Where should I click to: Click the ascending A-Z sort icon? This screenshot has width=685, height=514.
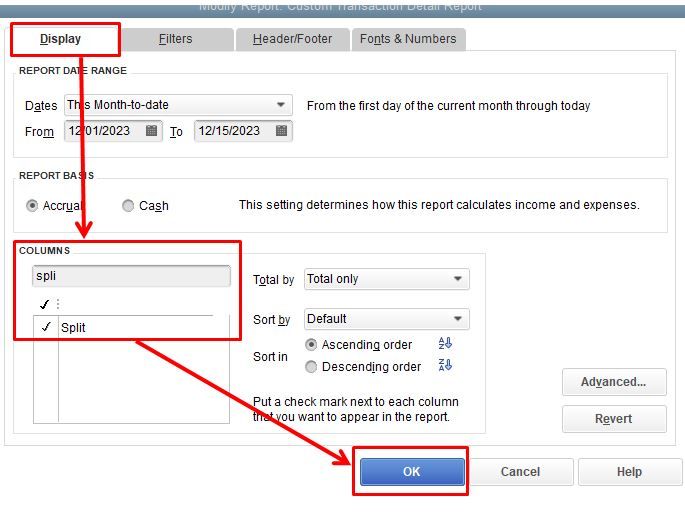point(445,343)
